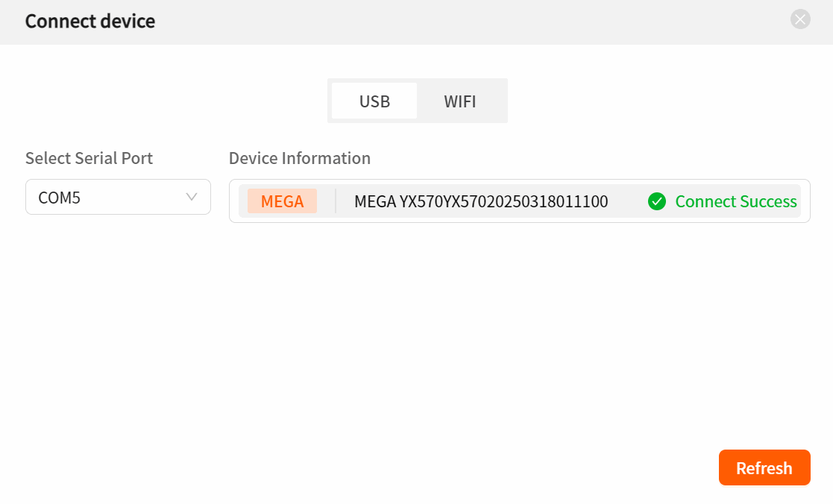Image resolution: width=833 pixels, height=504 pixels.
Task: Switch to the USB connection tab
Action: 374,101
